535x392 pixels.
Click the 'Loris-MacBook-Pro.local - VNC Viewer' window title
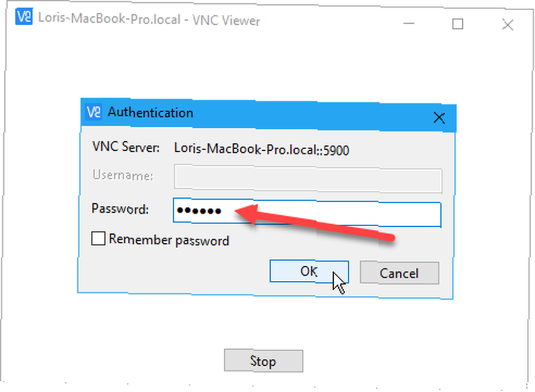point(149,19)
